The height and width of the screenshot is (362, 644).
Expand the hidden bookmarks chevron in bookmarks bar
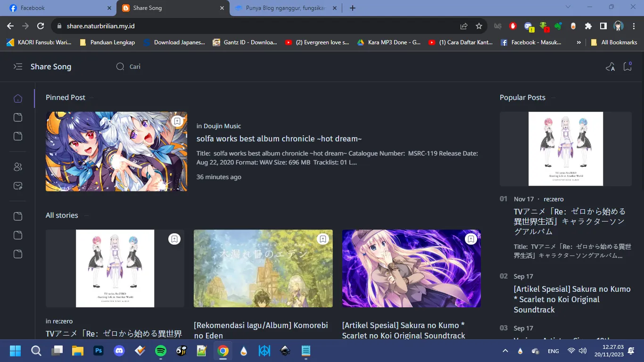point(578,42)
